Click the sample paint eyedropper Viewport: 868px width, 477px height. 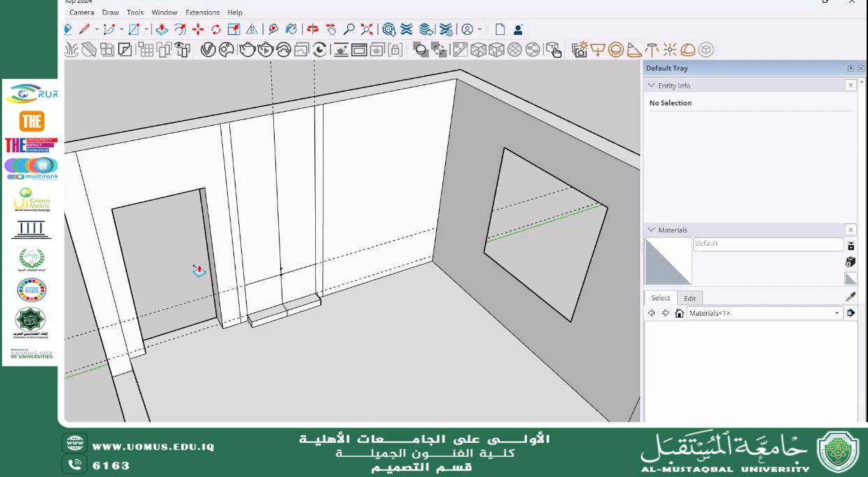coord(851,297)
